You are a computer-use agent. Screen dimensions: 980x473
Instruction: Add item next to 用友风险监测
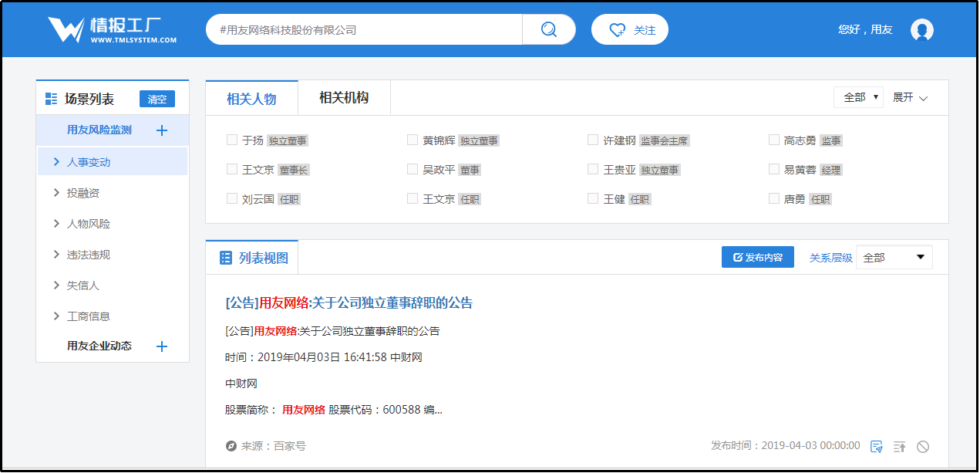pyautogui.click(x=162, y=130)
